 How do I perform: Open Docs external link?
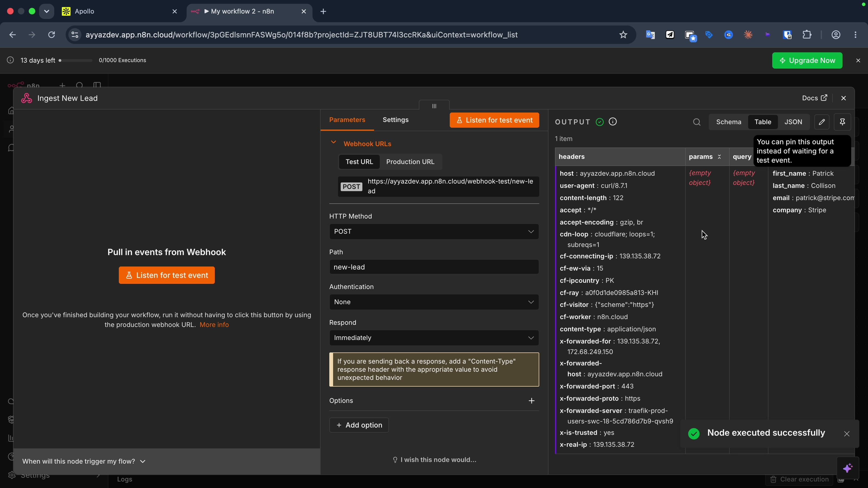coord(814,98)
